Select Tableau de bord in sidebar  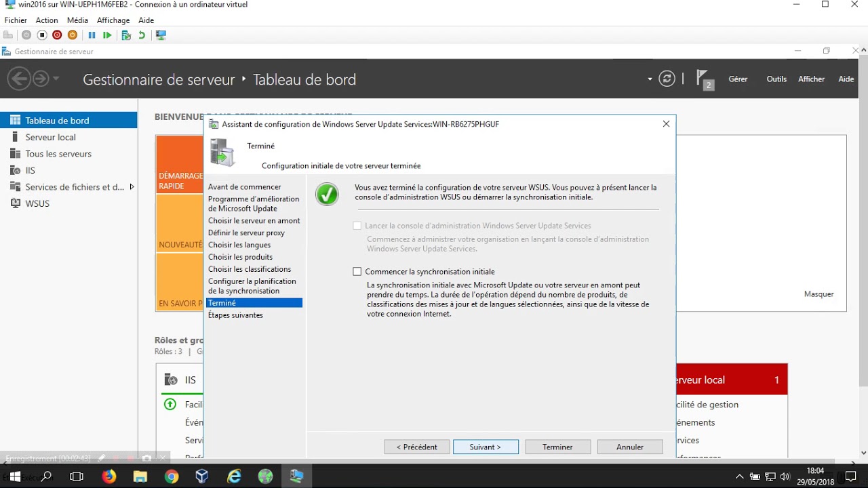click(x=68, y=121)
